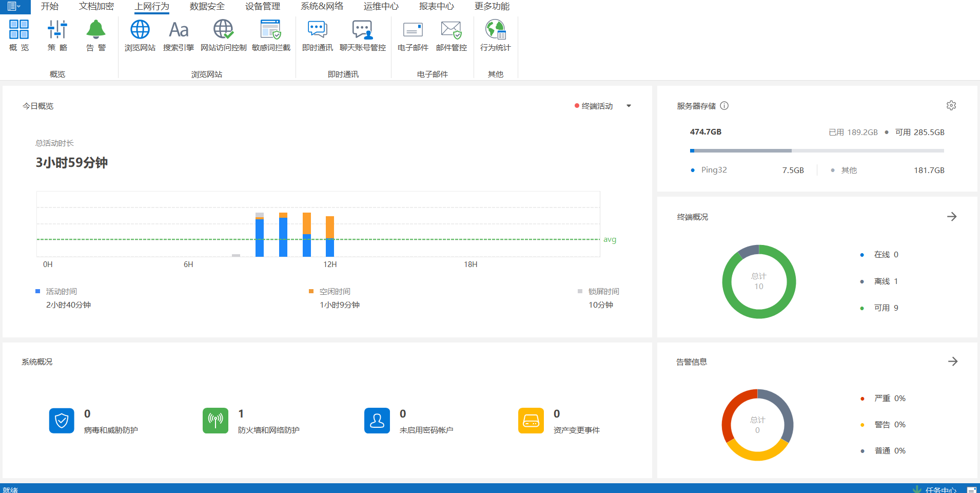Image resolution: width=980 pixels, height=493 pixels.
Task: Switch to the 设备管理 tab
Action: click(x=262, y=7)
